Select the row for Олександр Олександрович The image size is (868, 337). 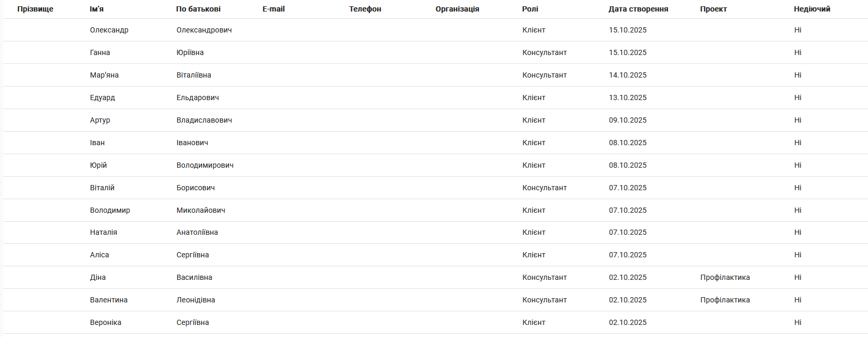tap(109, 30)
